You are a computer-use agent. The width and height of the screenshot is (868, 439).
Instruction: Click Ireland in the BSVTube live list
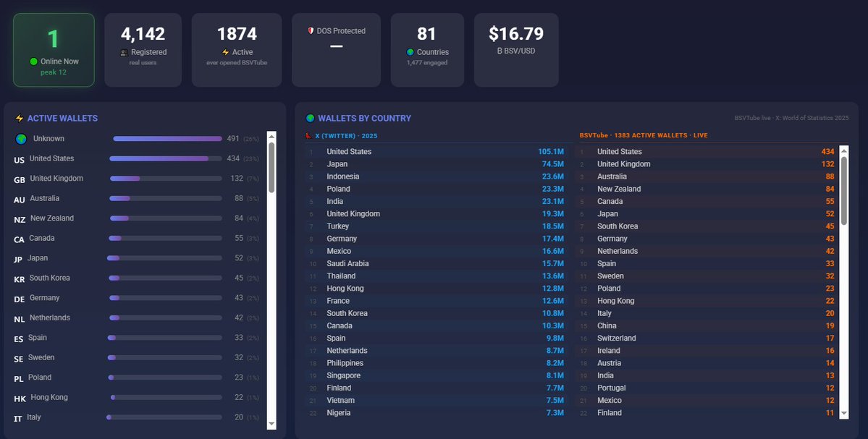pyautogui.click(x=608, y=351)
